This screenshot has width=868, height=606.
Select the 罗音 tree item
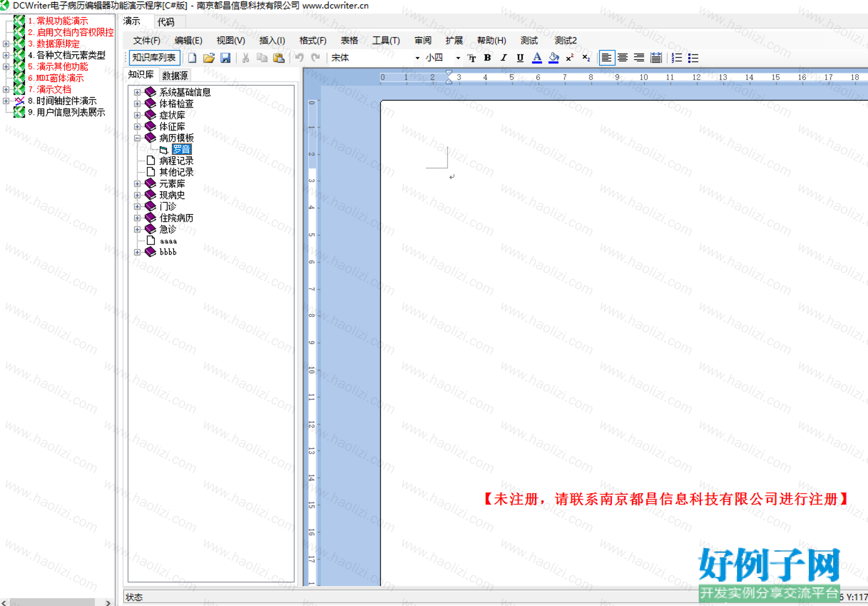click(182, 150)
